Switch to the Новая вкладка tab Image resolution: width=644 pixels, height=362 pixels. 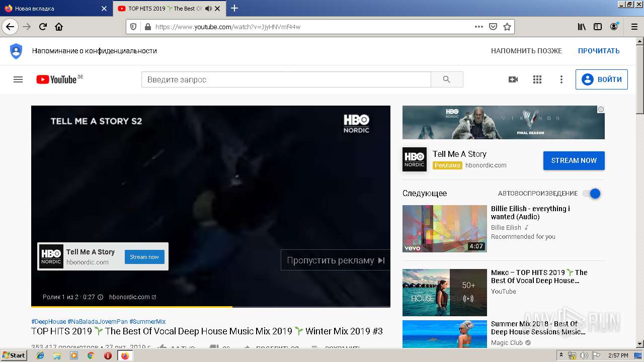55,9
